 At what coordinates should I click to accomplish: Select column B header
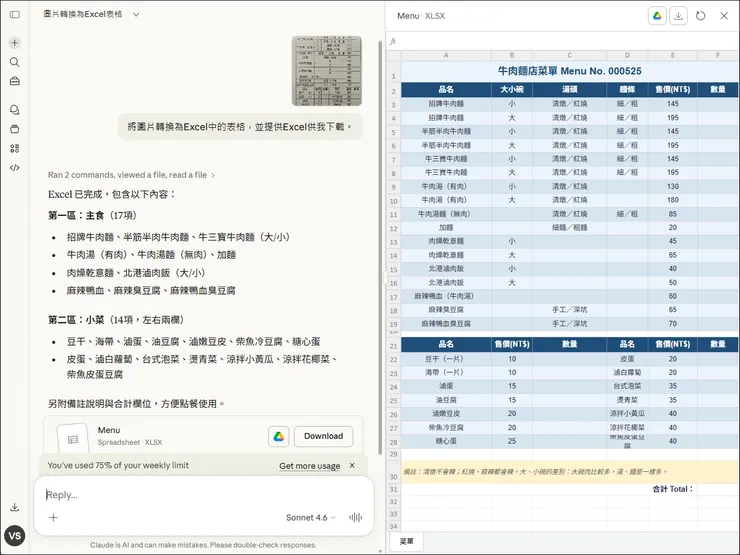click(x=512, y=55)
